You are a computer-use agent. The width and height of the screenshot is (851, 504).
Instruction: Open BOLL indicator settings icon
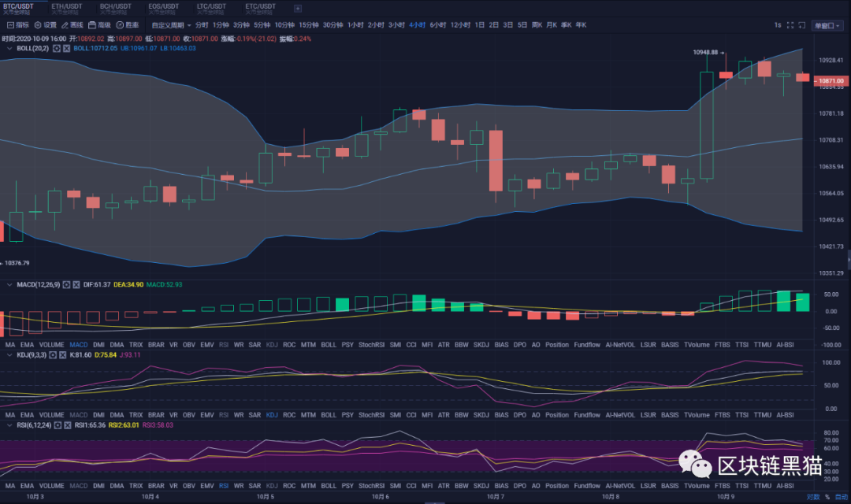tap(57, 48)
